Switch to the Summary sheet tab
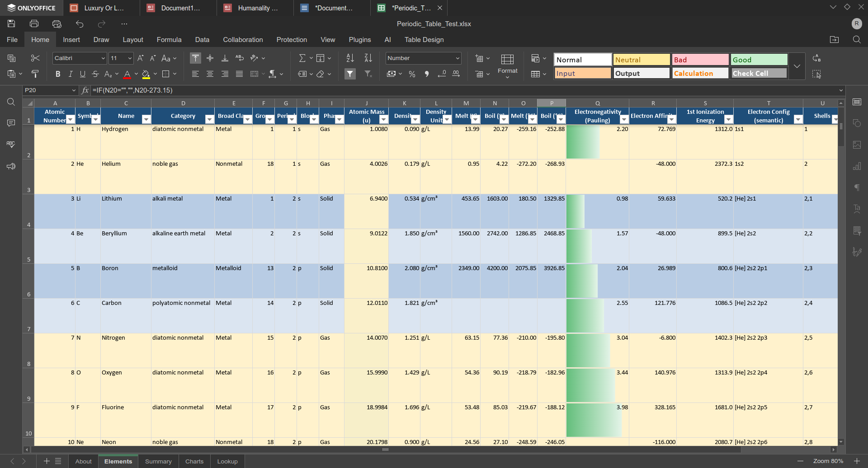 (x=158, y=461)
